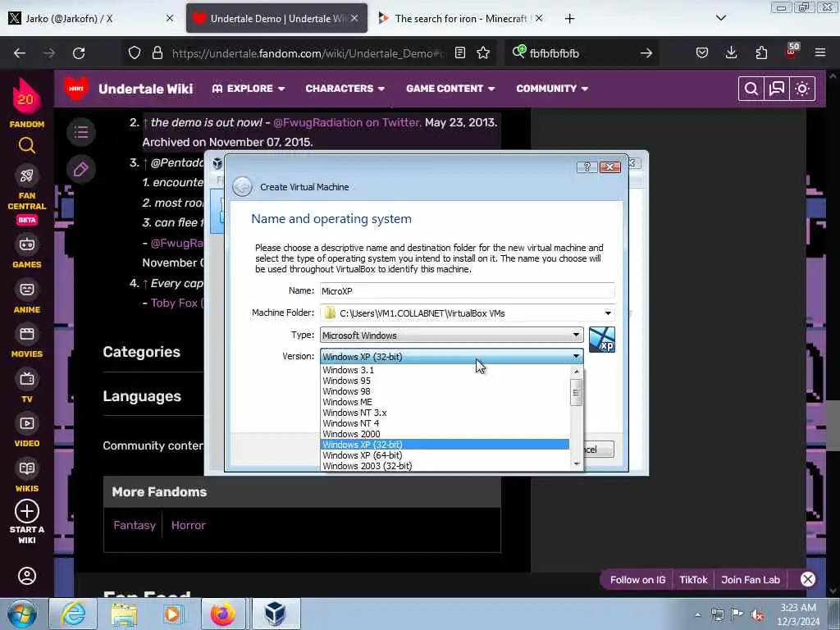Toggle the wiki light/dark theme
The image size is (840, 630).
point(802,89)
